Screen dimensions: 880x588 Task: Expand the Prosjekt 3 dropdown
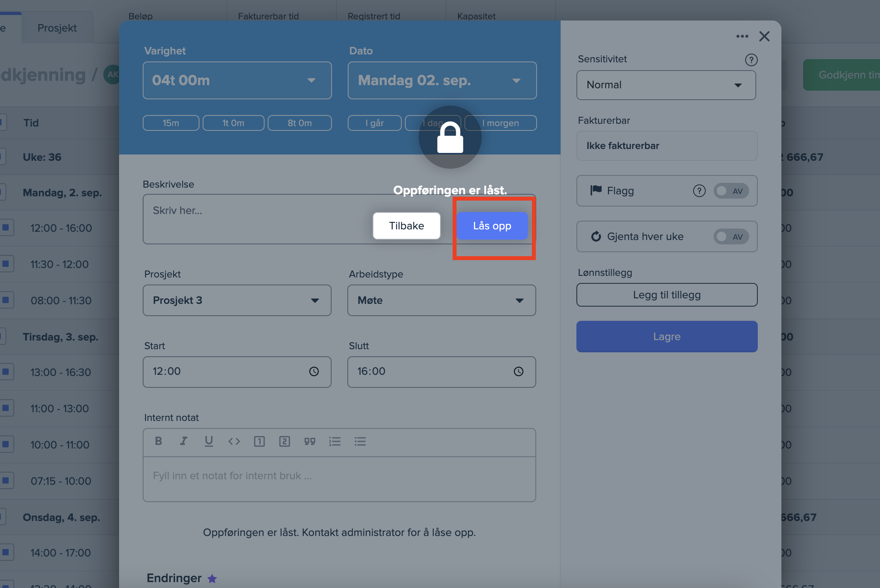(237, 300)
